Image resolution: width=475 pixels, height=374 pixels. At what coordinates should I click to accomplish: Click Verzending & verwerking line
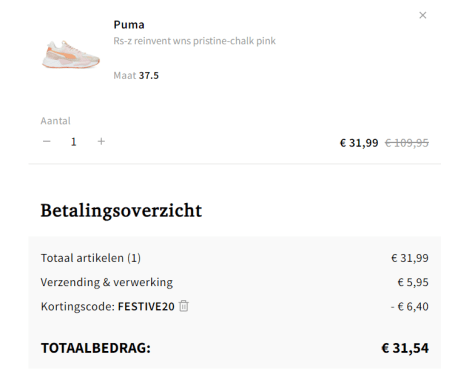point(107,282)
